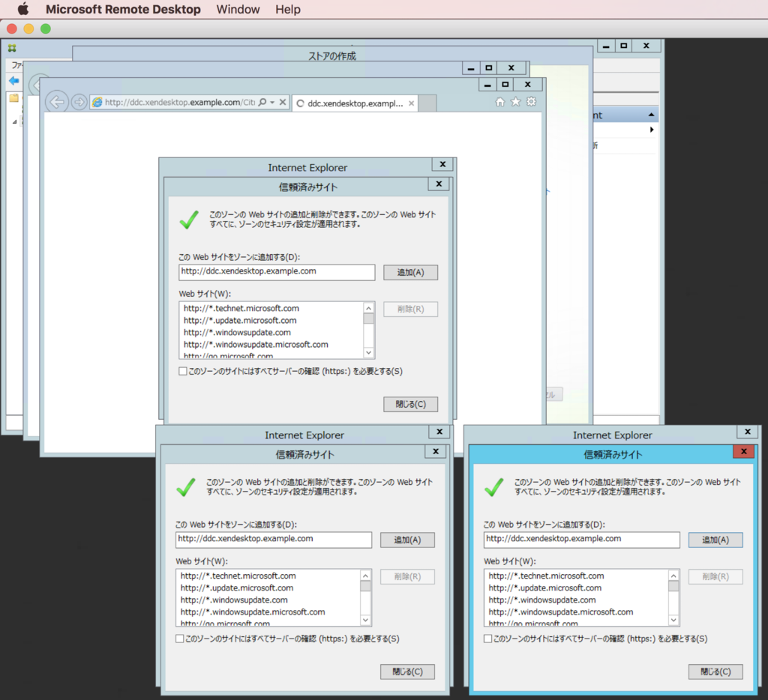The image size is (768, 700).
Task: Click the Internet Explorer forward arrow button
Action: (x=79, y=102)
